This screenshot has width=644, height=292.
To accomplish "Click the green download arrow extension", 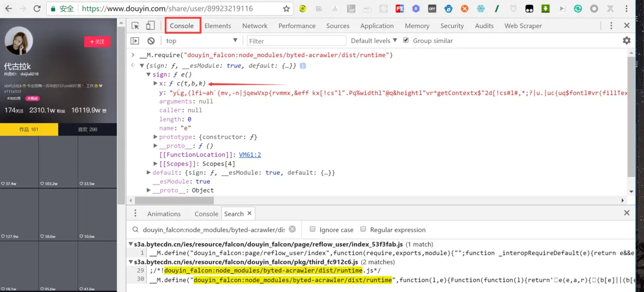I will tap(545, 9).
